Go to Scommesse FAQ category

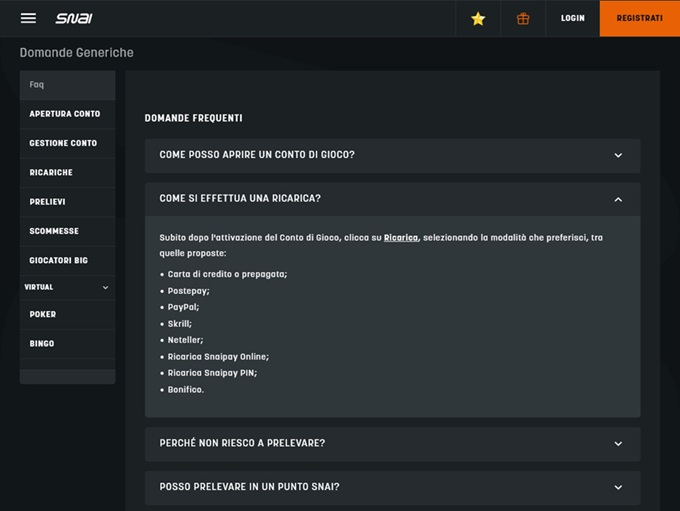click(54, 231)
